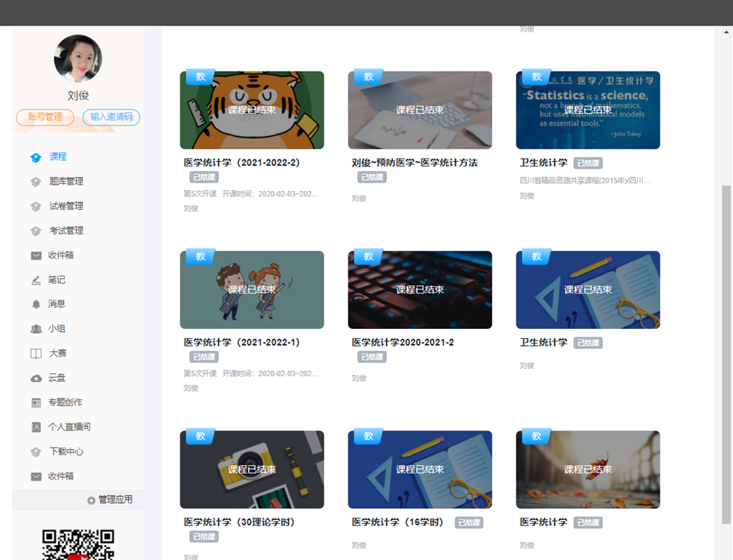Click the 账号管理 button
The width and height of the screenshot is (733, 560).
coord(45,117)
